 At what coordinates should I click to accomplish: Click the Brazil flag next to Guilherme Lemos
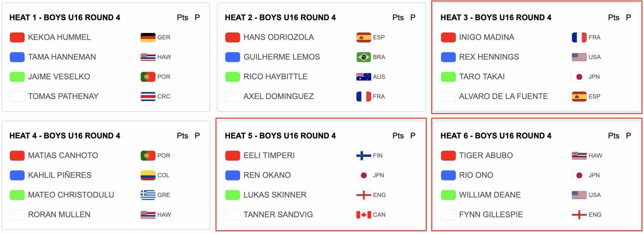[x=363, y=57]
